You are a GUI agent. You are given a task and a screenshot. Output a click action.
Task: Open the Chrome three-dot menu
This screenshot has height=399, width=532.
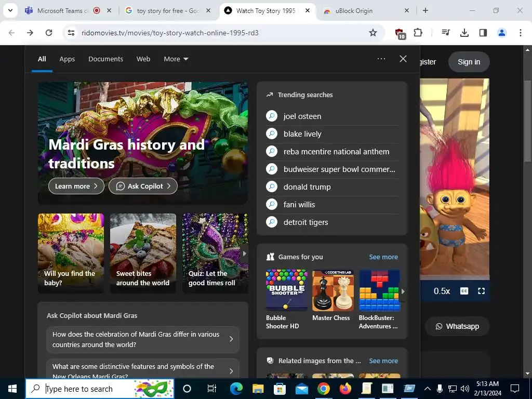pyautogui.click(x=521, y=33)
